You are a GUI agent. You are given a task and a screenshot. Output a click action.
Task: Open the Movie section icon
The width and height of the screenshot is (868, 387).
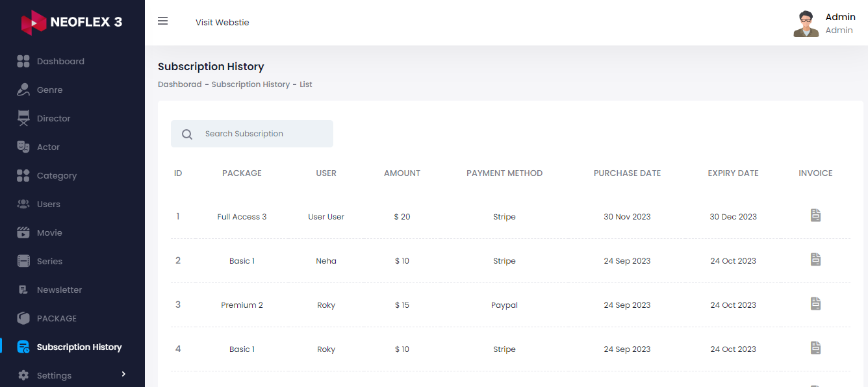23,232
